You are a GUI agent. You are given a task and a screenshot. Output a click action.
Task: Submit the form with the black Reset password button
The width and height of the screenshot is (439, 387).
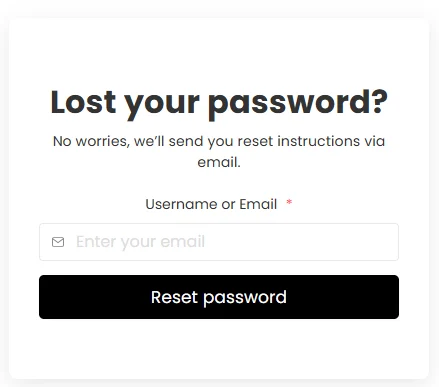coord(219,297)
